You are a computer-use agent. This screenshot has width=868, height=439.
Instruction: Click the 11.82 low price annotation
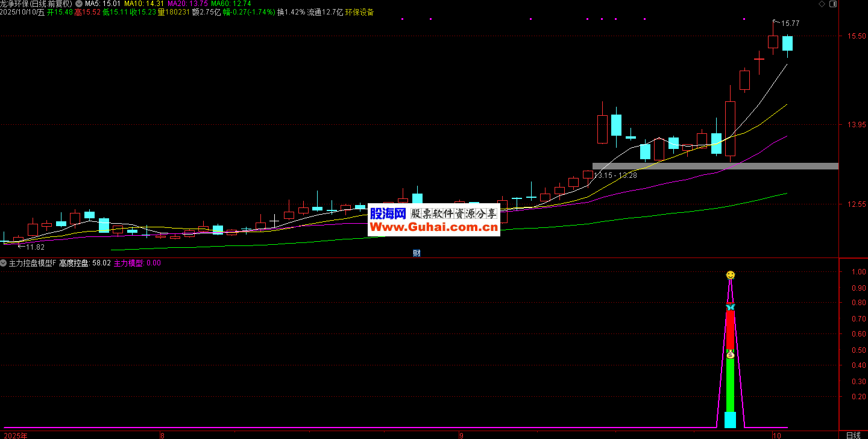35,247
